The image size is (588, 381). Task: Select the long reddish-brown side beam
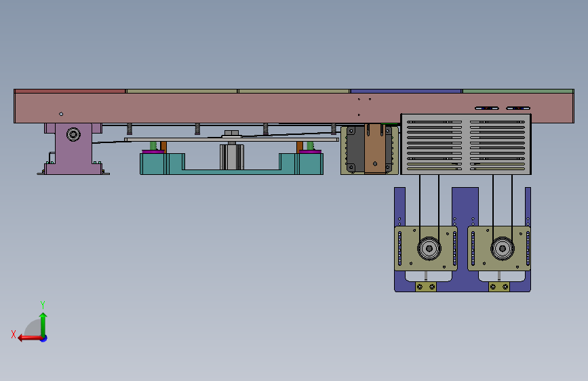(x=294, y=108)
